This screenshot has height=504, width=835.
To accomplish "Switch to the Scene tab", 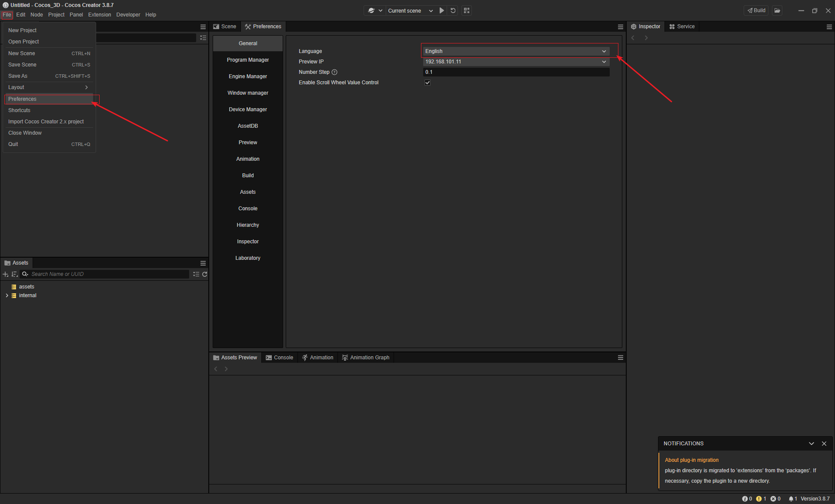I will [x=225, y=27].
